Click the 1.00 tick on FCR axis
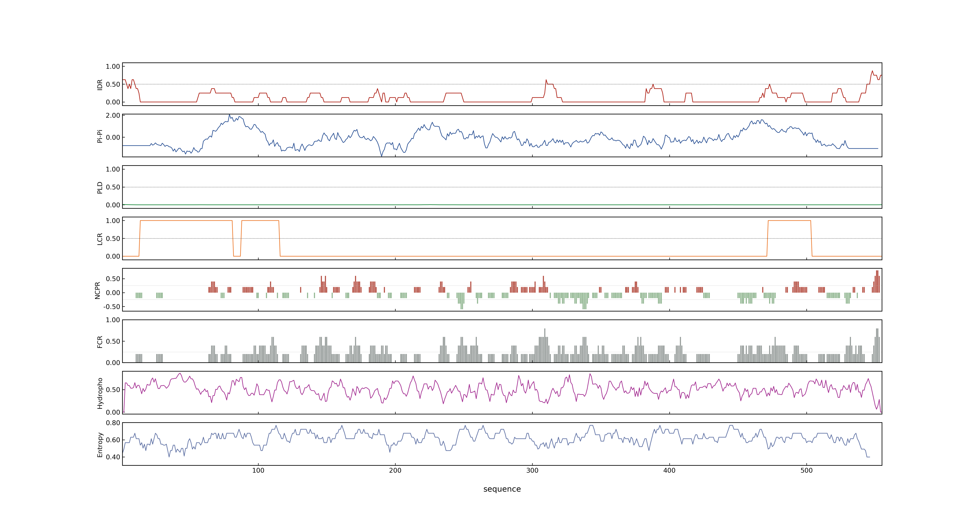The height and width of the screenshot is (523, 980). point(113,320)
